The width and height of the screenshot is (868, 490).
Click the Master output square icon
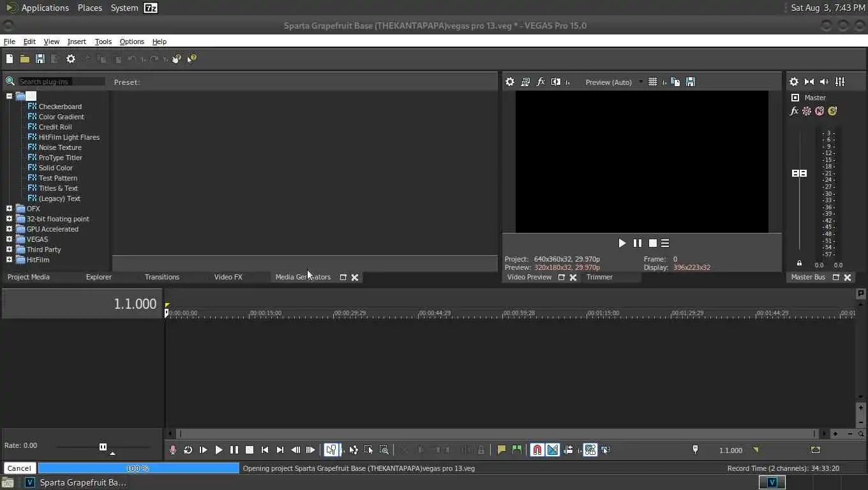point(795,98)
